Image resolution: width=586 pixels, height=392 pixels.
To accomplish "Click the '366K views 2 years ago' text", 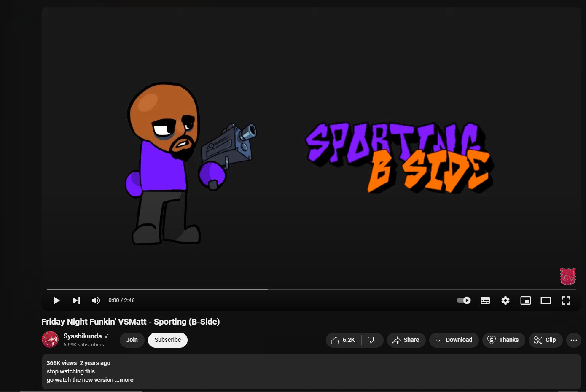I will (x=78, y=363).
